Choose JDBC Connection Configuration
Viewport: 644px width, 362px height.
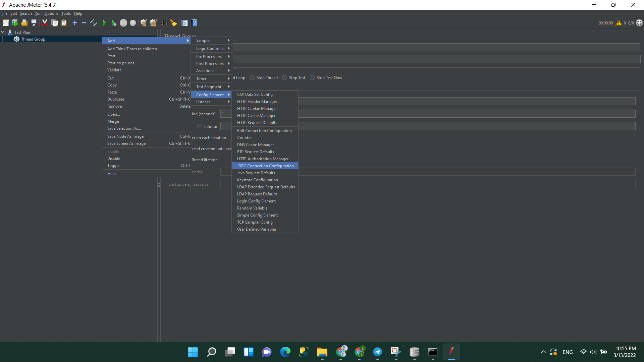click(x=265, y=166)
